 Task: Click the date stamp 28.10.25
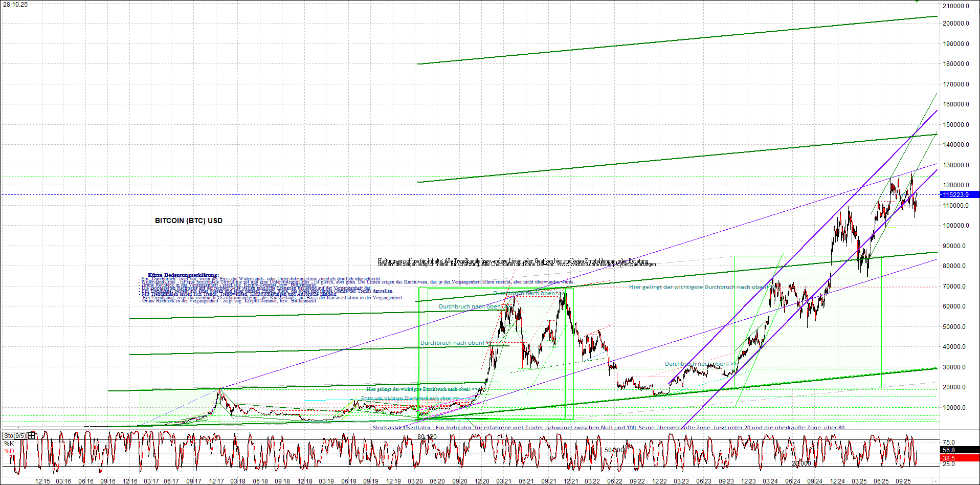[16, 4]
